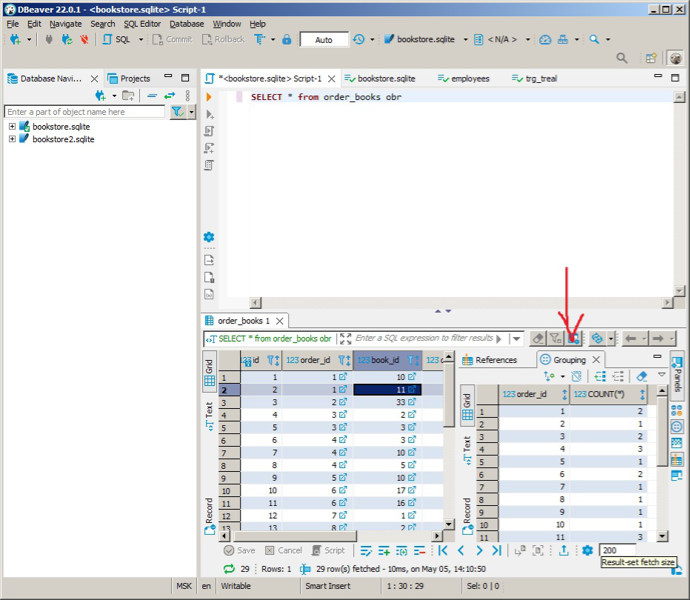690x600 pixels.
Task: Click the Rollback button in toolbar
Action: (x=223, y=40)
